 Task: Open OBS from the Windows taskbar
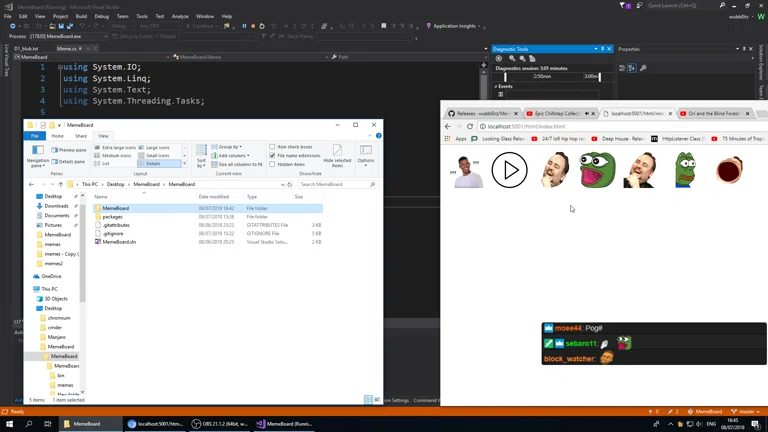click(222, 424)
